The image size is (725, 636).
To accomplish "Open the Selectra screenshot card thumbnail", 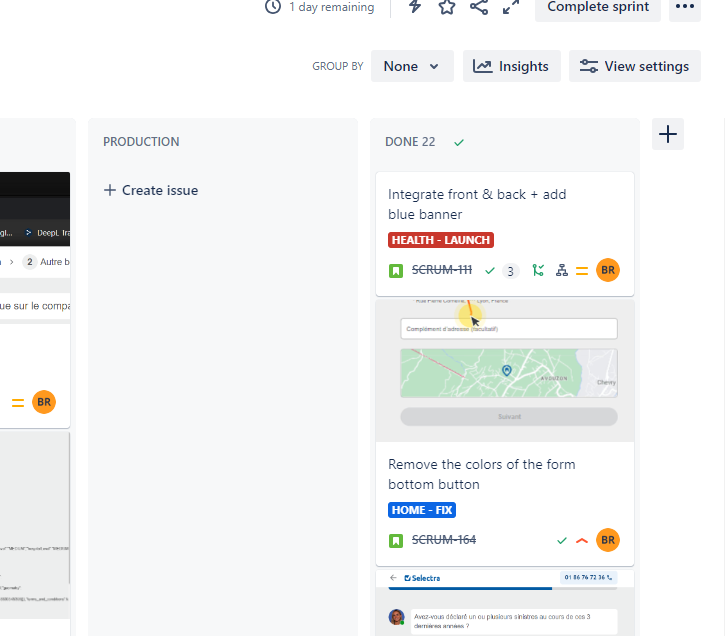I will [505, 603].
